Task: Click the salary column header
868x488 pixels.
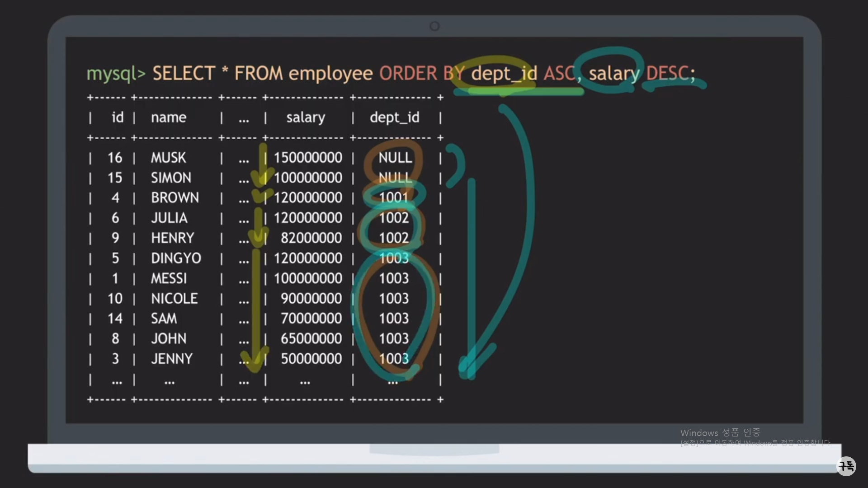Action: pos(306,117)
